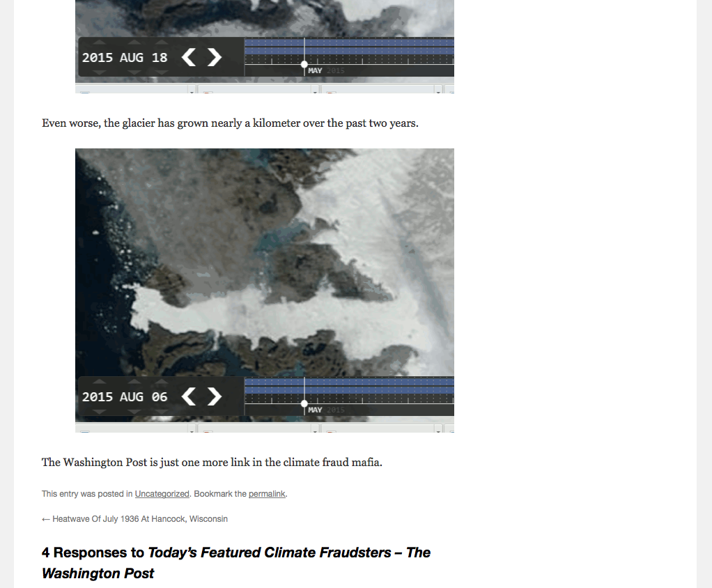Decrease day with down arrow below 18
Viewport: 712px width, 588px height.
point(162,72)
